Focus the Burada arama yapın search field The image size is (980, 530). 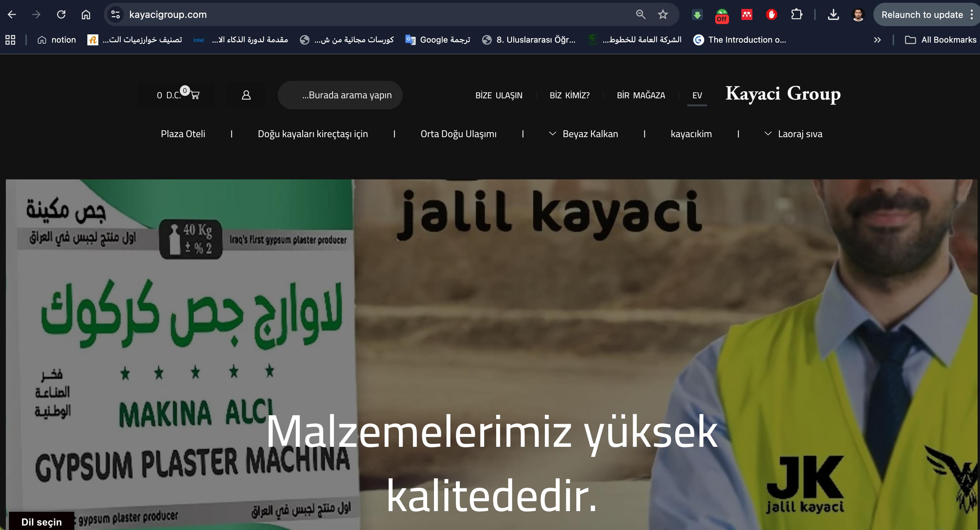(x=340, y=95)
